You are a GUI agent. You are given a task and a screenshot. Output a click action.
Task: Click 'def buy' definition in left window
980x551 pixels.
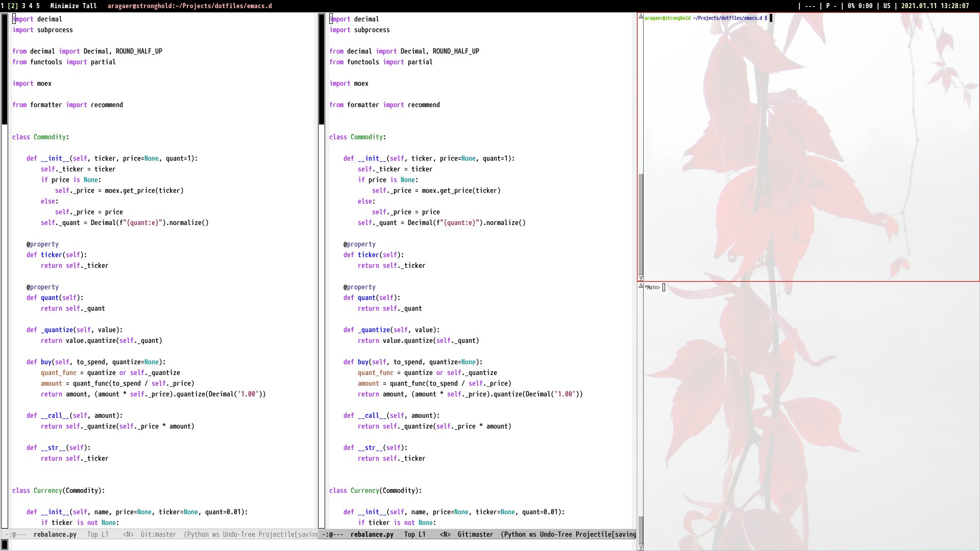tap(96, 362)
